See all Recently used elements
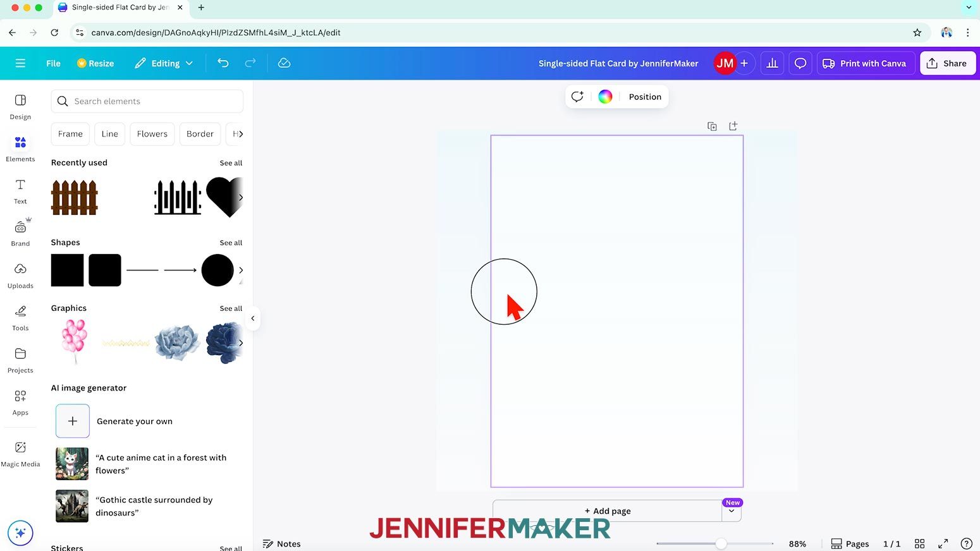The width and height of the screenshot is (980, 551). (x=231, y=163)
